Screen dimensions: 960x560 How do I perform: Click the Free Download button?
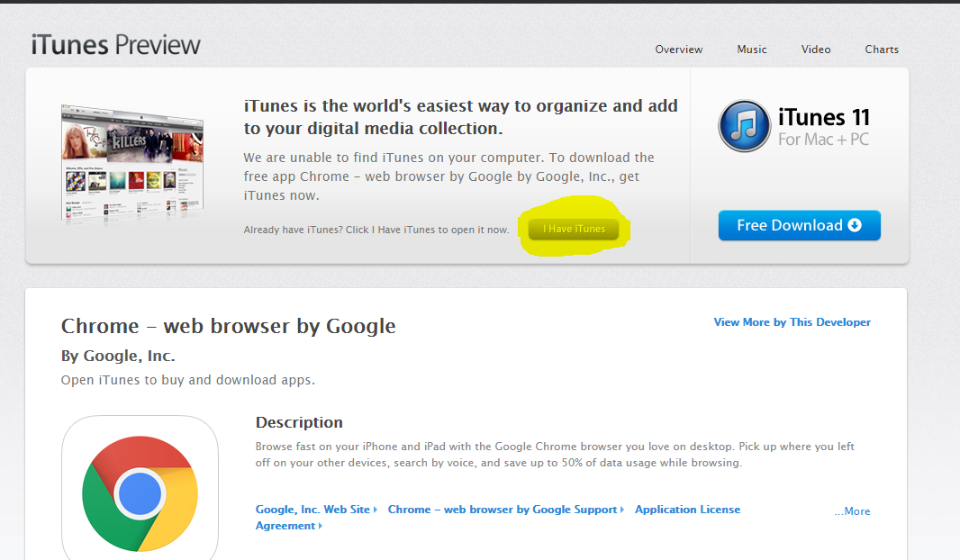click(800, 225)
